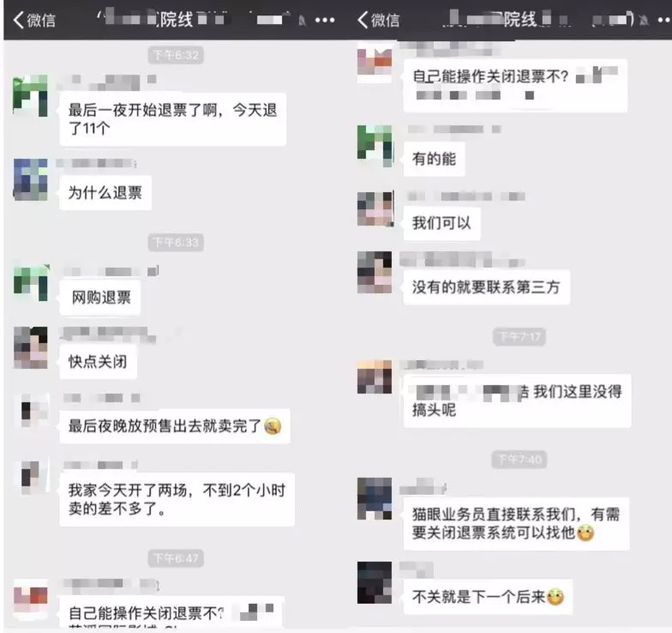Tap the message bubble 有的能
The width and height of the screenshot is (672, 633).
tap(434, 159)
